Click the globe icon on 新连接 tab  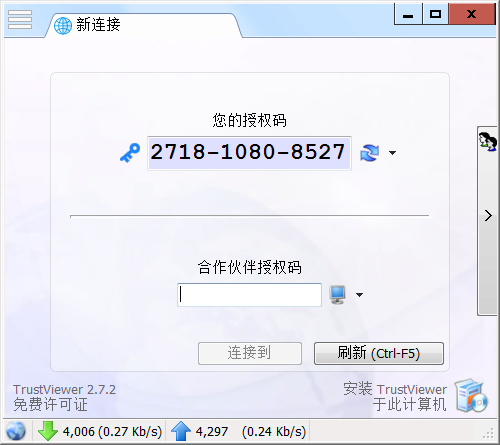(x=63, y=25)
